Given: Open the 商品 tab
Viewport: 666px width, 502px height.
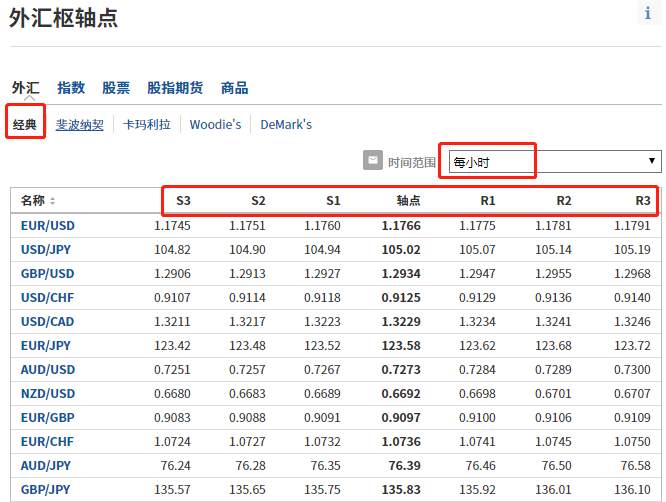Looking at the screenshot, I should click(234, 88).
